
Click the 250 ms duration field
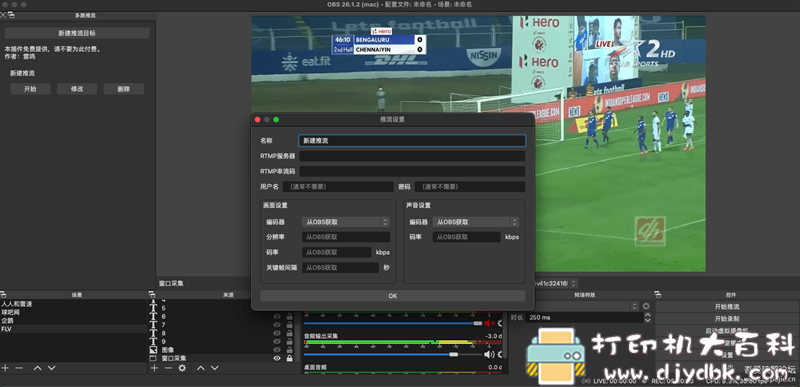584,317
